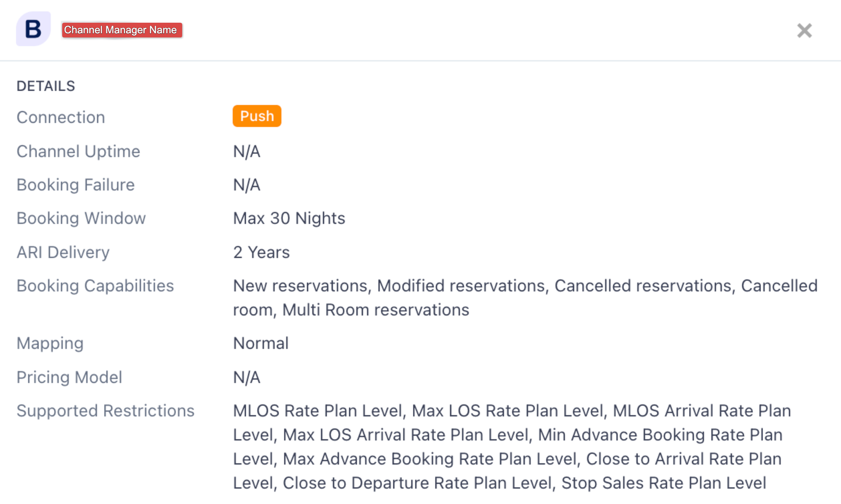Click the Booking Failure label

(76, 185)
